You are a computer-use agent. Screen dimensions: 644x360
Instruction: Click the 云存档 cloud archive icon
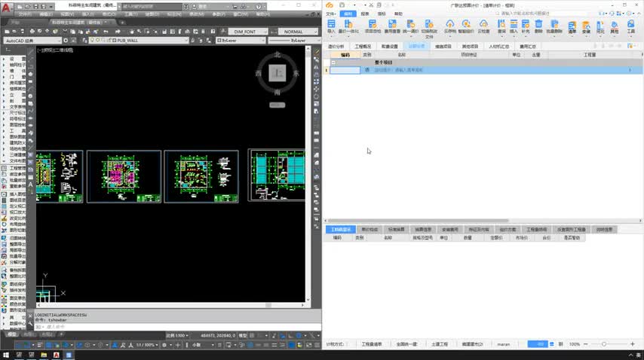click(449, 26)
